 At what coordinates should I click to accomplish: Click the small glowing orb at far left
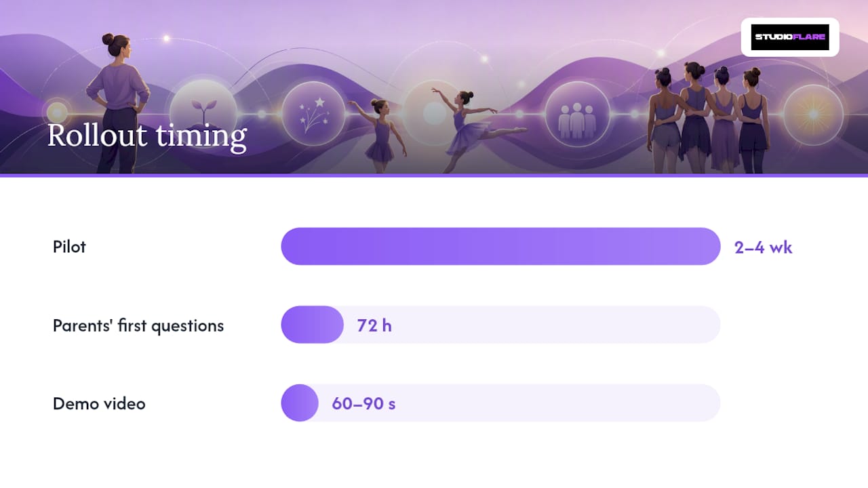tap(57, 112)
